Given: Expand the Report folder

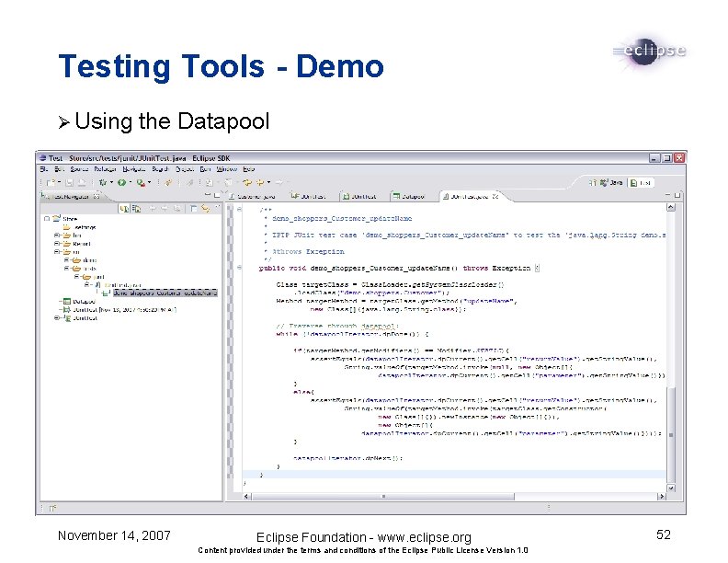Looking at the screenshot, I should click(x=57, y=244).
